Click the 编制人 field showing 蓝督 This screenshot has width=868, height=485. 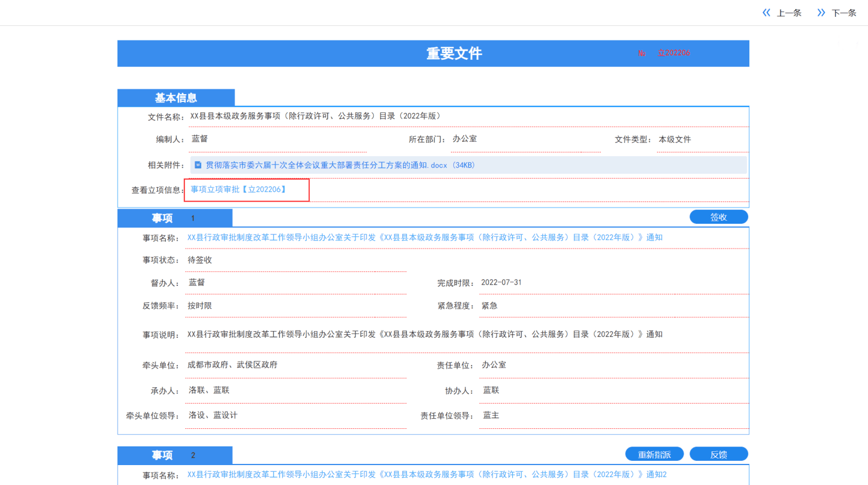pyautogui.click(x=277, y=139)
